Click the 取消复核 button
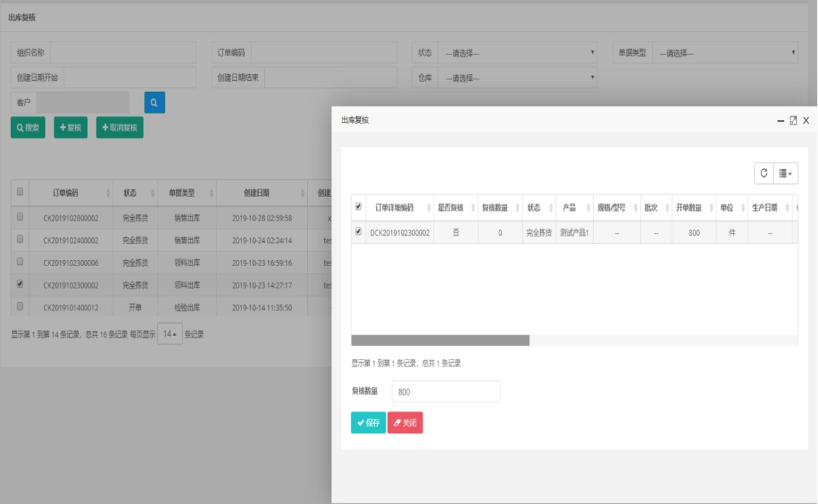The height and width of the screenshot is (504, 818). [x=120, y=127]
